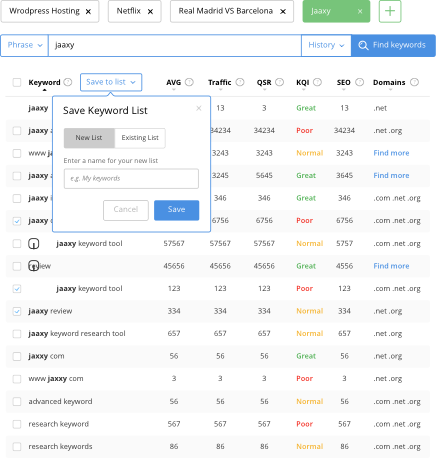Add a new search tab with plus icon
The image size is (436, 460).
pyautogui.click(x=390, y=11)
